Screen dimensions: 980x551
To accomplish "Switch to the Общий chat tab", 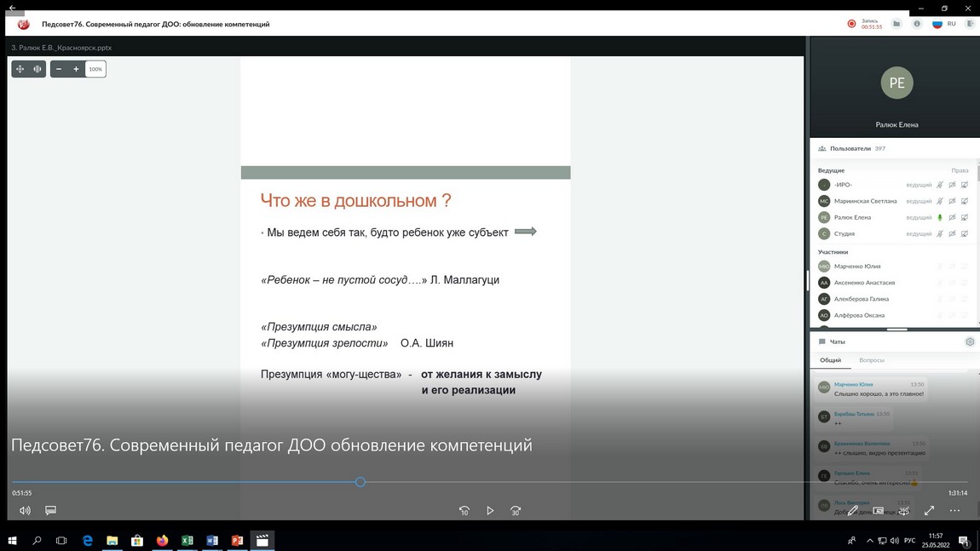I will (x=830, y=360).
